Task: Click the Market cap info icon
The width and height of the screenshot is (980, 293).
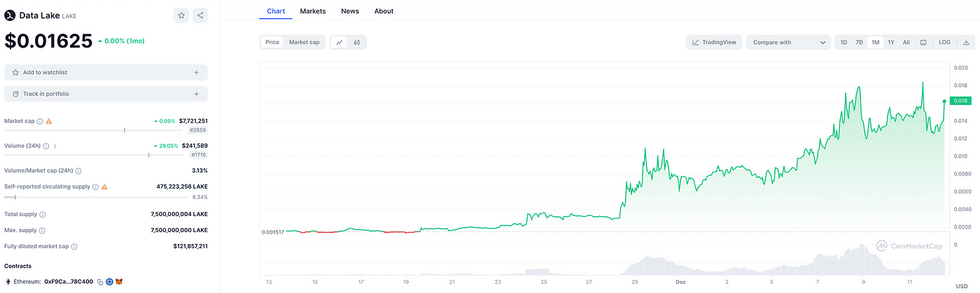Action: (x=40, y=121)
